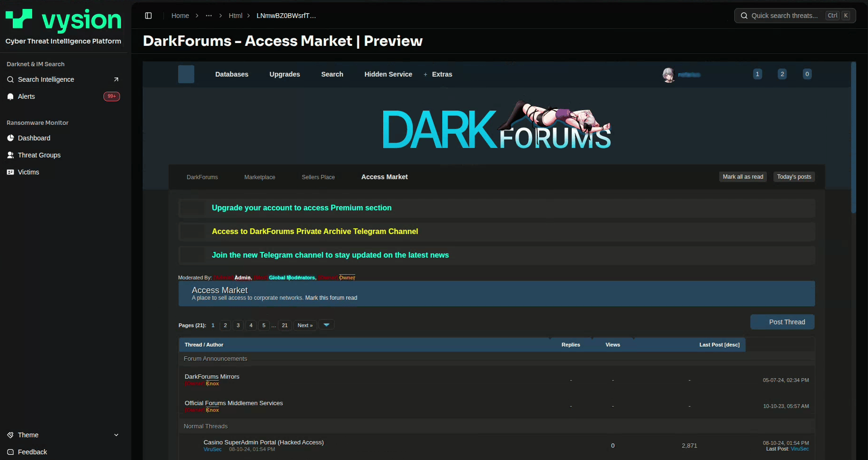Open DarkForums Mirrors thread
This screenshot has width=868, height=460.
[x=212, y=377]
